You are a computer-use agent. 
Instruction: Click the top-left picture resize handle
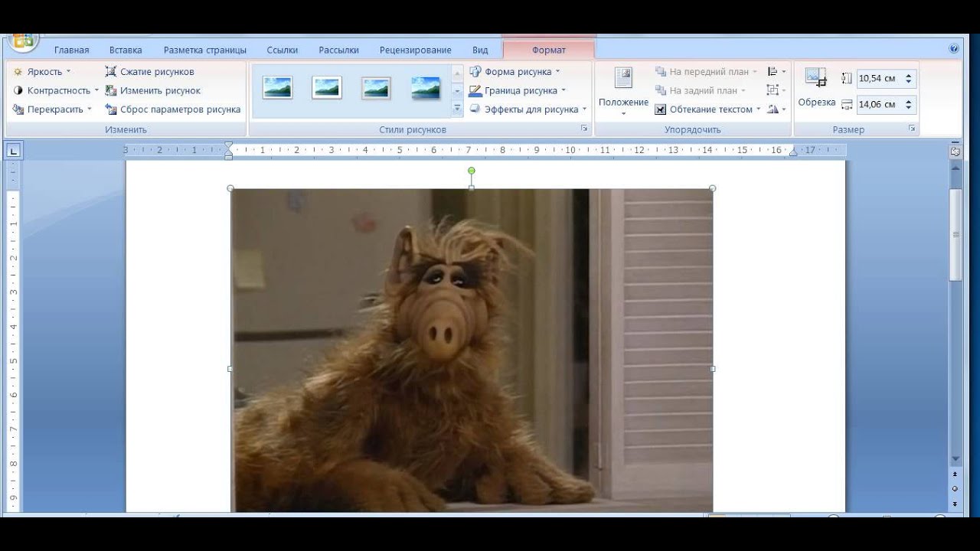231,188
